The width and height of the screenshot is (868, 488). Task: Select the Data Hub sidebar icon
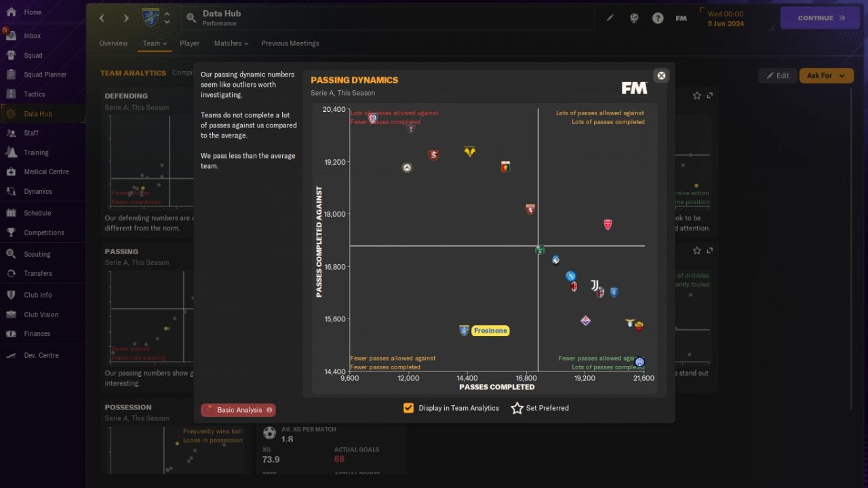tap(11, 114)
